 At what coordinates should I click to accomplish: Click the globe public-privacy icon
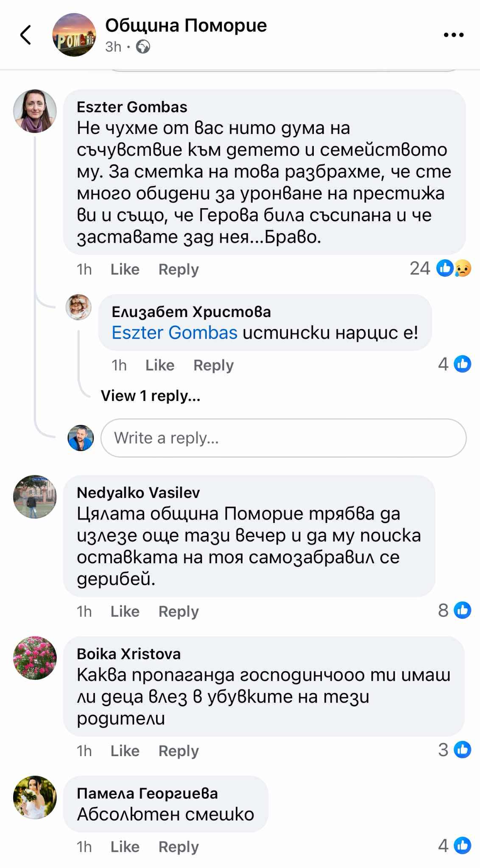(x=143, y=47)
